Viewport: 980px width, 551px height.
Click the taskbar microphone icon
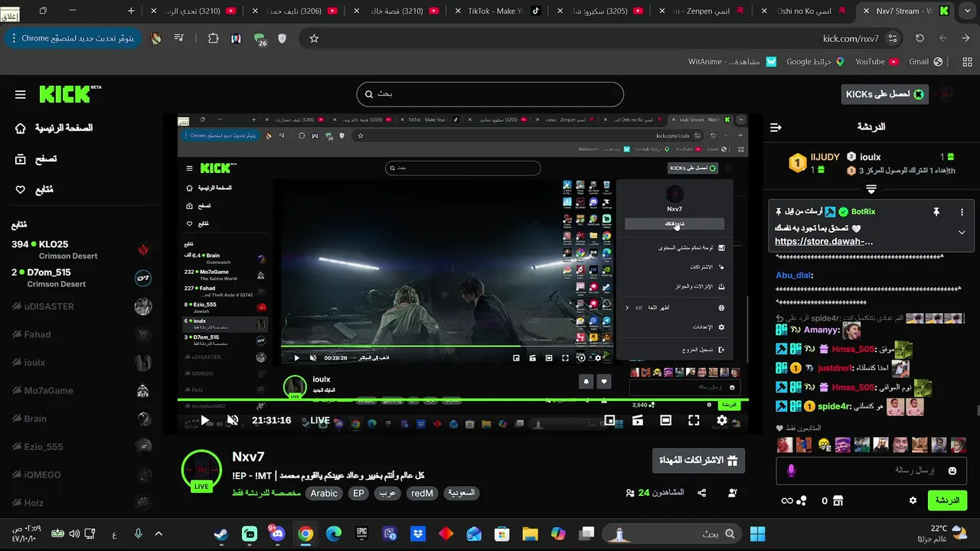[139, 534]
